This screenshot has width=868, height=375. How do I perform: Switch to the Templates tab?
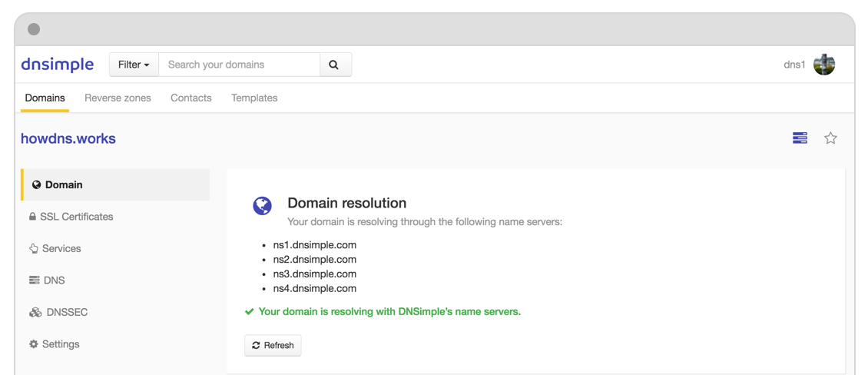coord(254,98)
